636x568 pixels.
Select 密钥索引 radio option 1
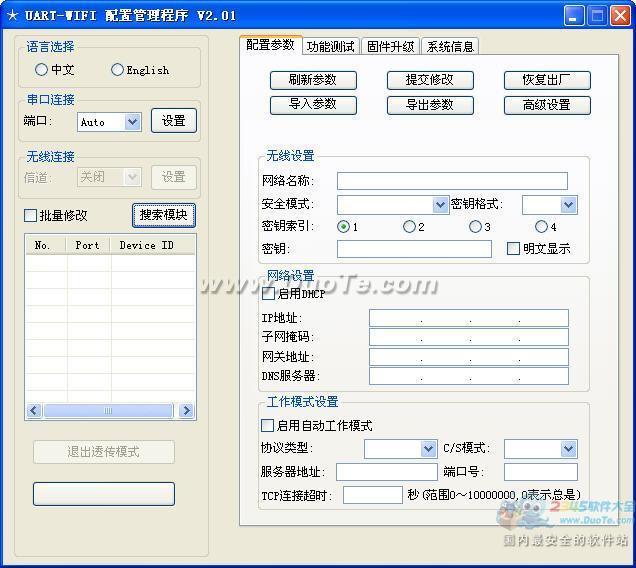(344, 226)
